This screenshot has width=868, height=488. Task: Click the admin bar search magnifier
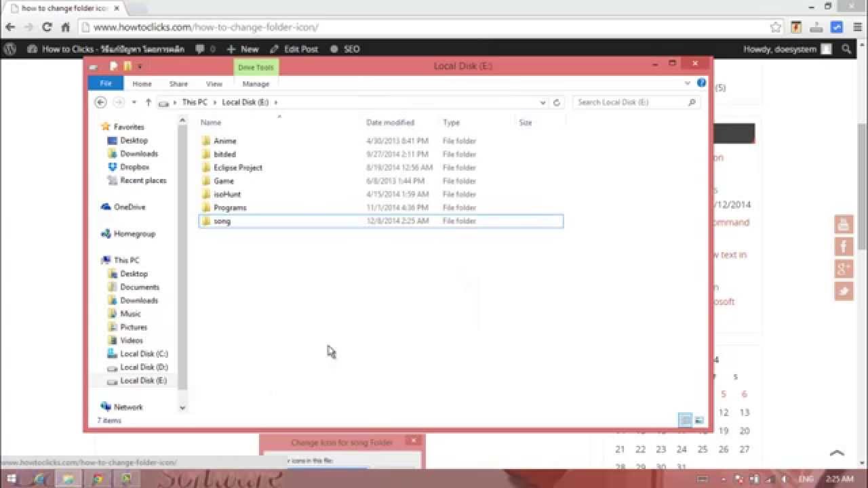(x=846, y=49)
